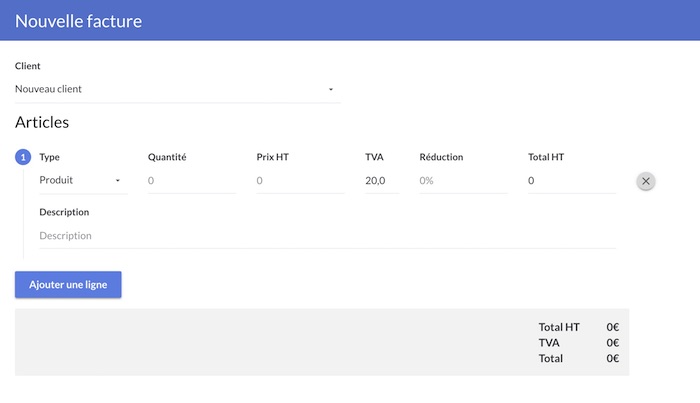Click into the Prix HT input
This screenshot has width=700, height=403.
[300, 181]
